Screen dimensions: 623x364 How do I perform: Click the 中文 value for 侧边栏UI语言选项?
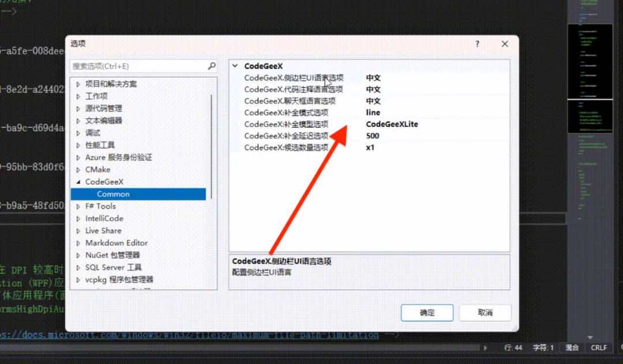click(x=373, y=78)
